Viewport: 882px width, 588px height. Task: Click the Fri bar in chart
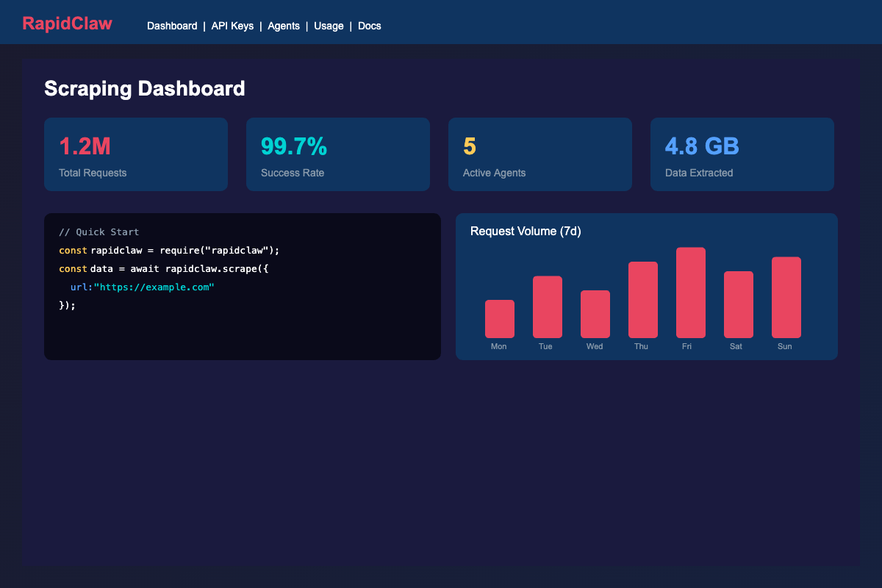point(691,293)
